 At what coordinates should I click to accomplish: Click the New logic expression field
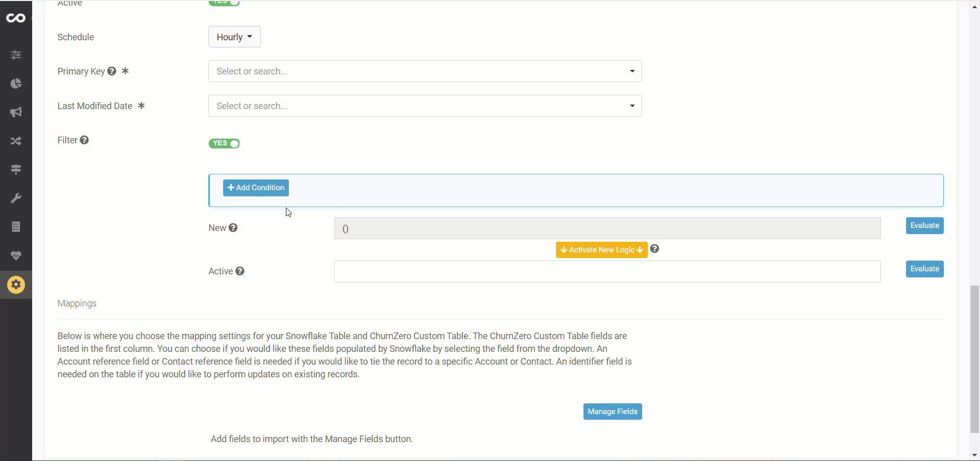pyautogui.click(x=607, y=228)
